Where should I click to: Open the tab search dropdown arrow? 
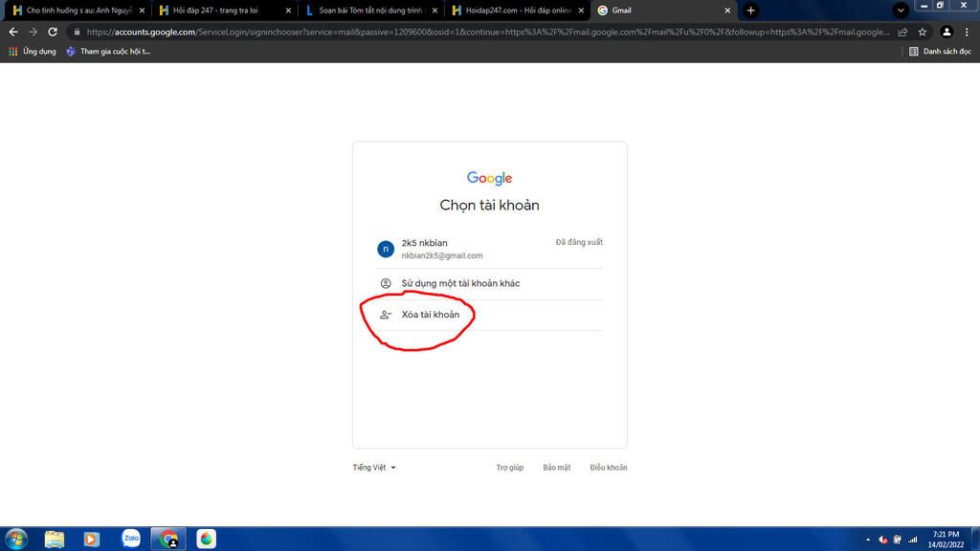pyautogui.click(x=901, y=10)
